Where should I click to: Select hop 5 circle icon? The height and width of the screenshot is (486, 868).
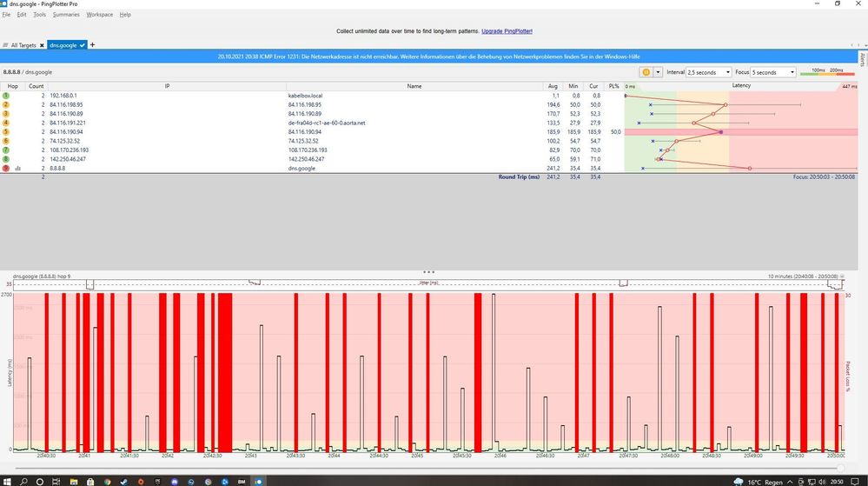click(6, 132)
